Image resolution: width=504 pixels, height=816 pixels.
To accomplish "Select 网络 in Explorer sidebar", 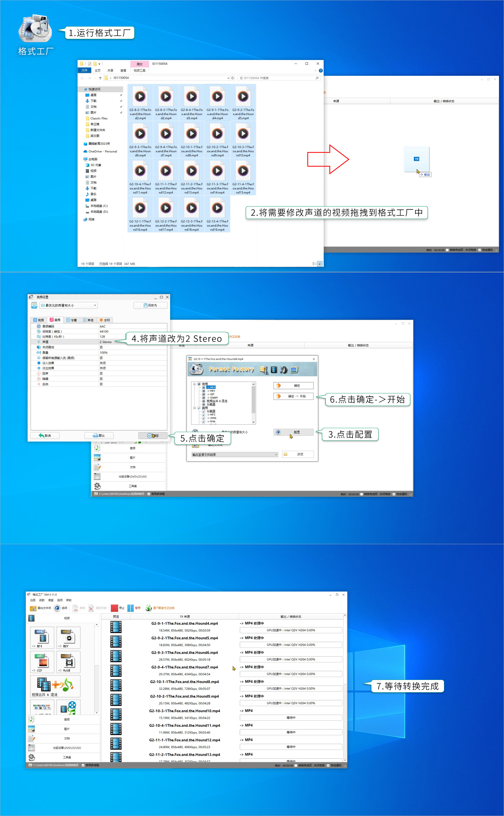I will [x=89, y=219].
